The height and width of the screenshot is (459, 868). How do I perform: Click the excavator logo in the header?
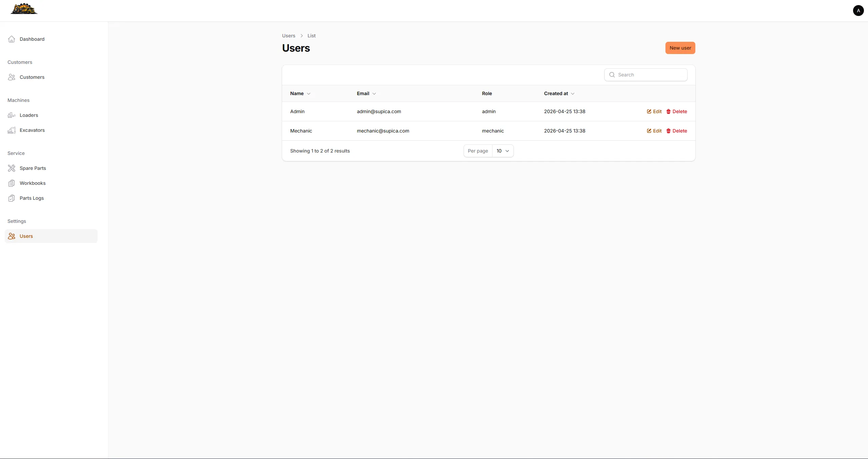click(24, 9)
